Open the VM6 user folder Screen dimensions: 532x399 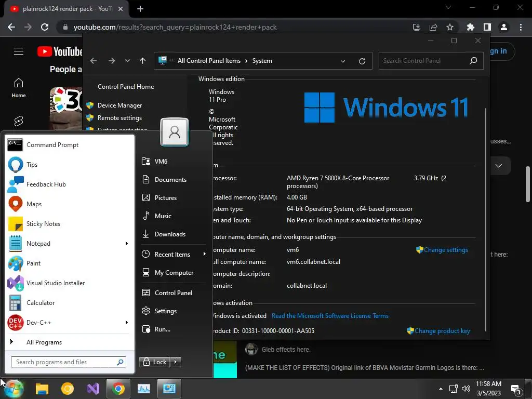click(173, 162)
